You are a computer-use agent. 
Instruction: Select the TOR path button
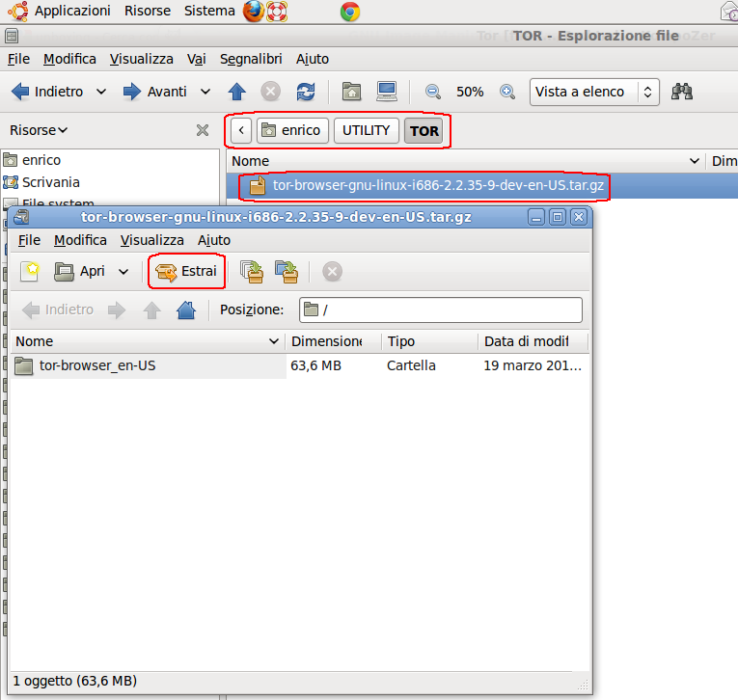click(x=424, y=131)
